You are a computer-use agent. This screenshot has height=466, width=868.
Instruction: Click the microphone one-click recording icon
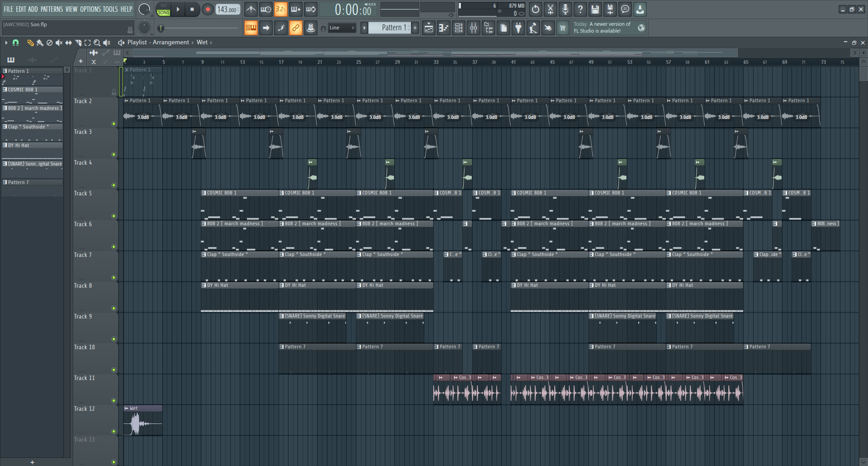pyautogui.click(x=565, y=9)
